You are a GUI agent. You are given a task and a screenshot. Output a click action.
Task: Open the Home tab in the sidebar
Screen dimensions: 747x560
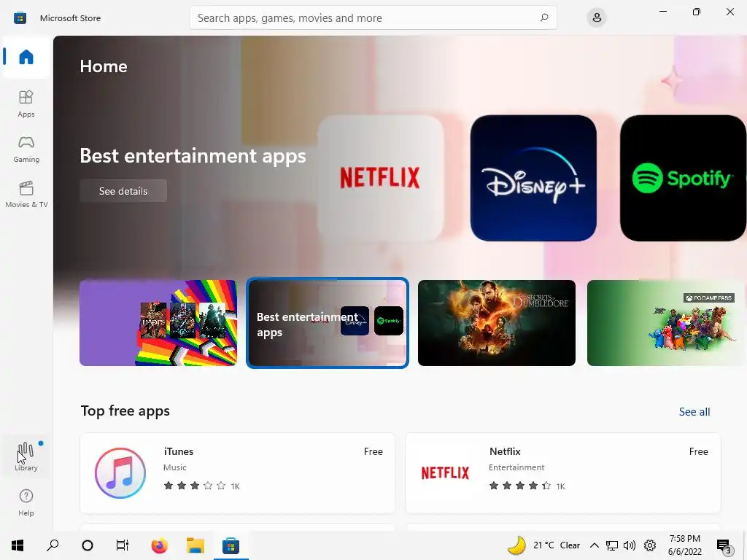click(x=26, y=57)
